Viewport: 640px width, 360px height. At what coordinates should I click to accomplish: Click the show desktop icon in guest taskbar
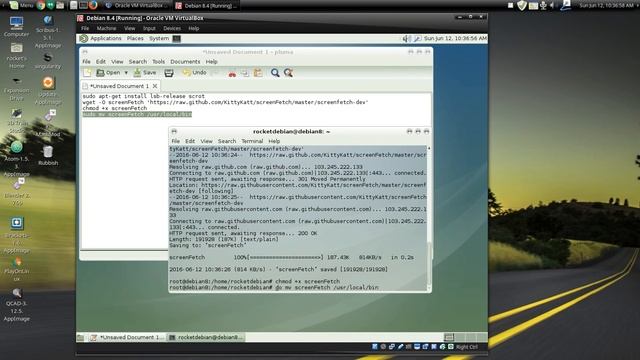[x=80, y=337]
